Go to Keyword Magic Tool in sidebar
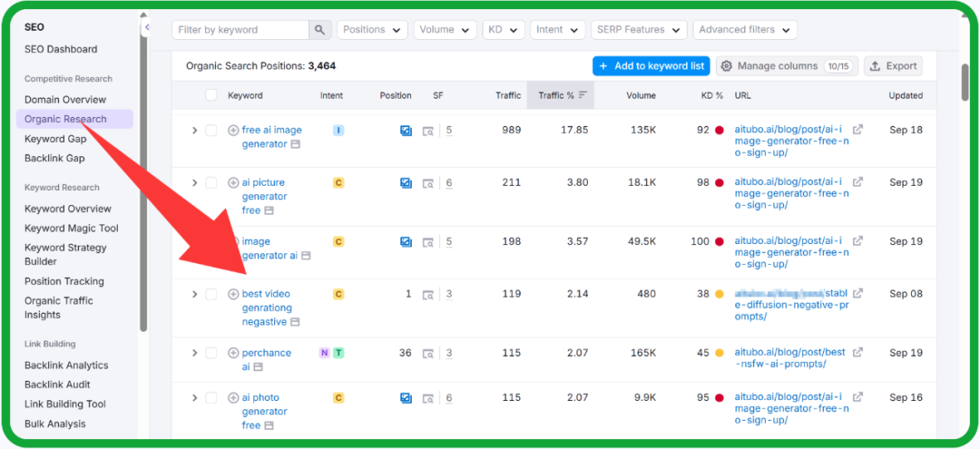This screenshot has width=980, height=449. [71, 229]
